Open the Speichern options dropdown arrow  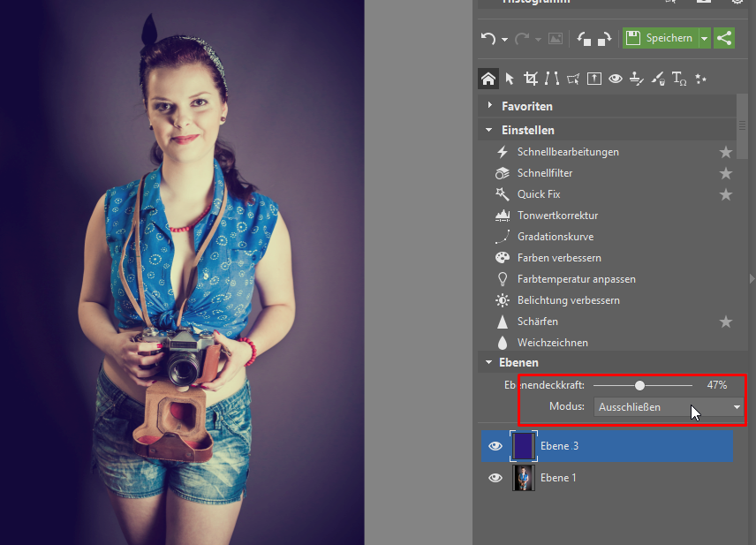tap(705, 38)
